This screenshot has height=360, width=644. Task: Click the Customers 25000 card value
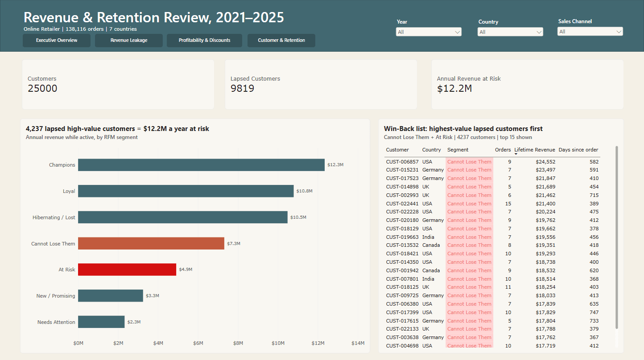(42, 88)
